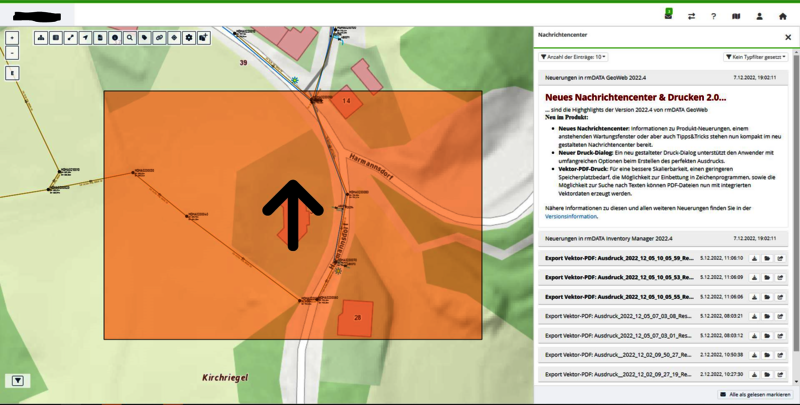The width and height of the screenshot is (800, 405).
Task: Expand the bottom-left map panel arrow
Action: [17, 381]
